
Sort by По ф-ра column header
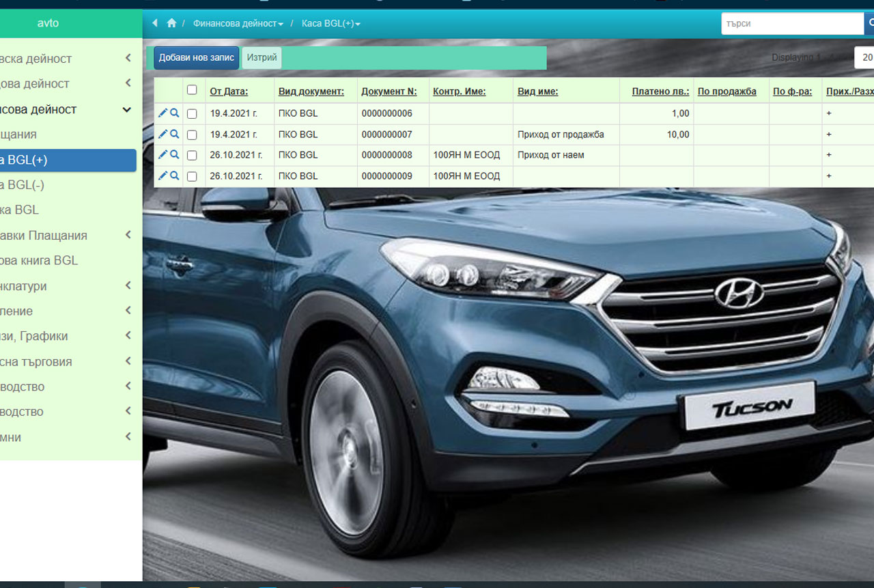click(x=793, y=92)
